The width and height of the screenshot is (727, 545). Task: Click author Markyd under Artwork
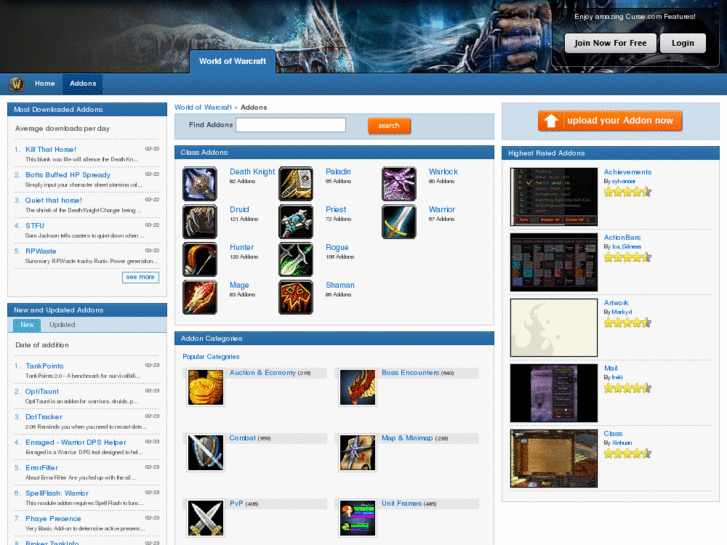coord(622,312)
